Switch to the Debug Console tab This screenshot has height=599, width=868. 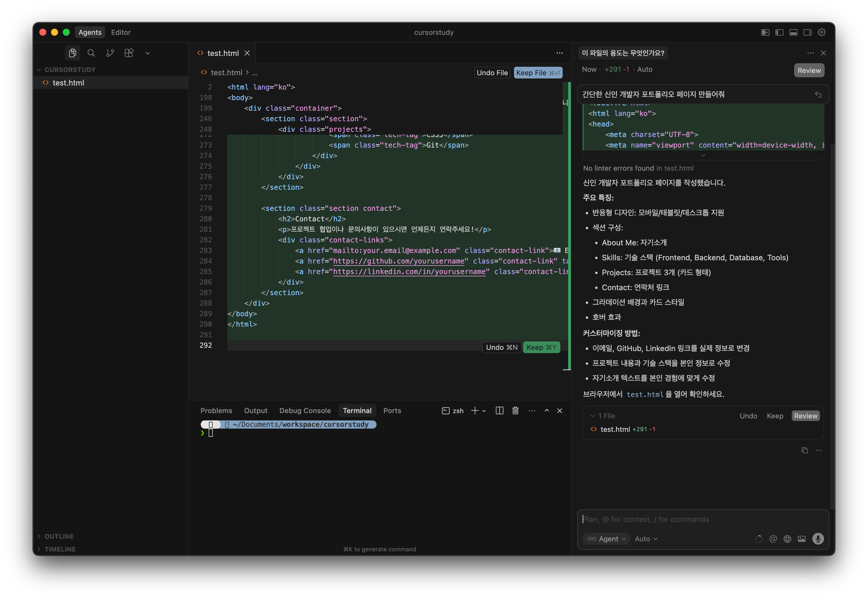coord(305,410)
